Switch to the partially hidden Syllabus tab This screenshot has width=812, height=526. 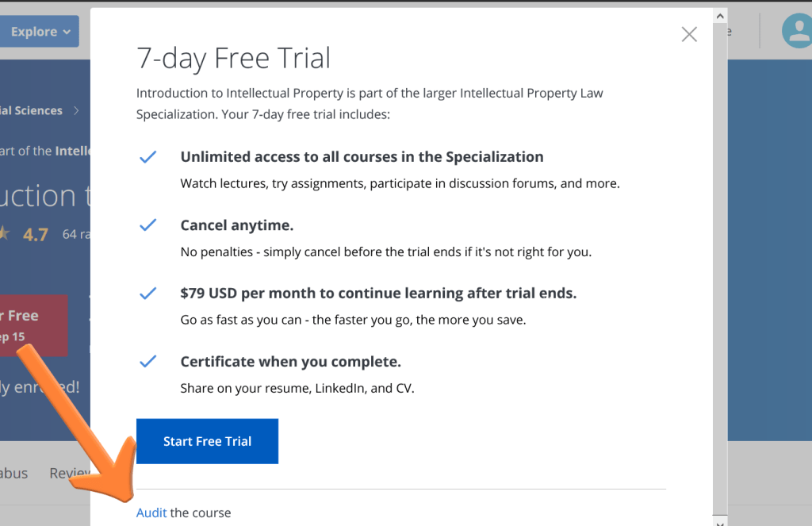pos(14,474)
